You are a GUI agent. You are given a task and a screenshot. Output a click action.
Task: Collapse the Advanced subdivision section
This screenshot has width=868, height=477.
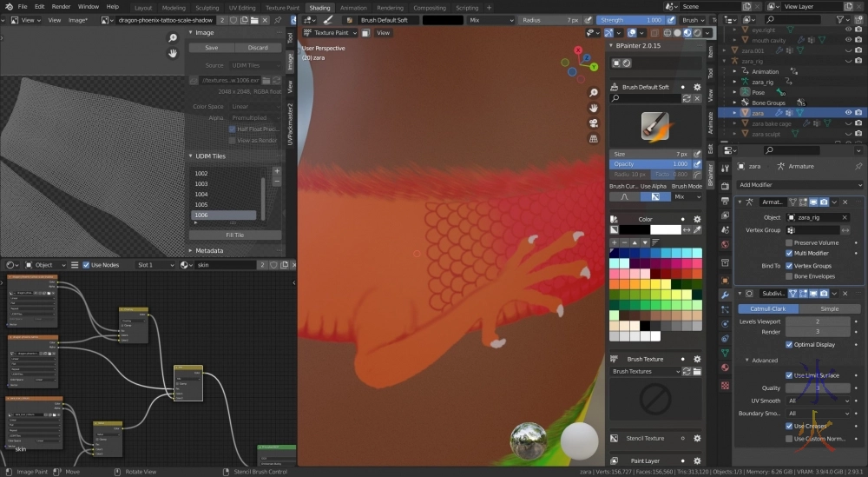point(746,360)
